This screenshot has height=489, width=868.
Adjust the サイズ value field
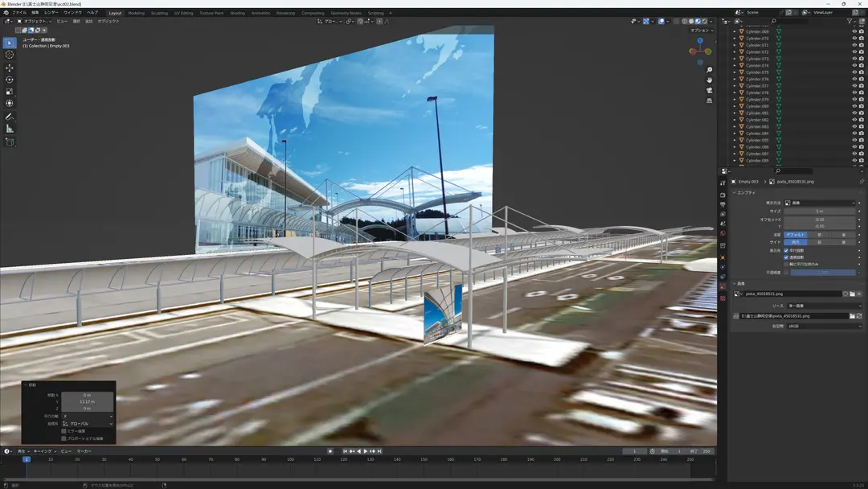coord(820,211)
